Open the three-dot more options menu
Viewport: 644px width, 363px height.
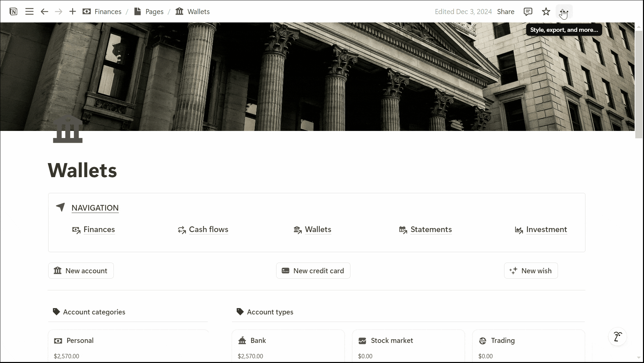click(564, 12)
